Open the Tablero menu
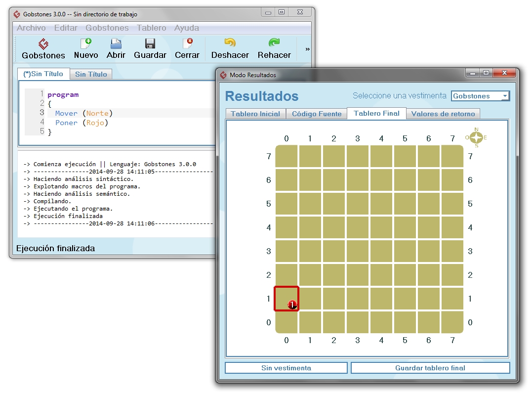The width and height of the screenshot is (532, 396). (152, 28)
